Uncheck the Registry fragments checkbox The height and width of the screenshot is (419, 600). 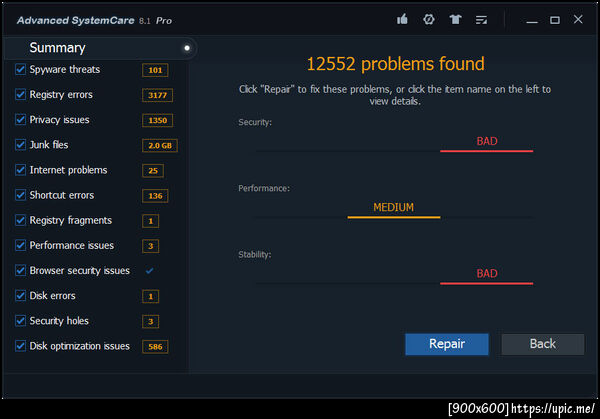pos(20,220)
